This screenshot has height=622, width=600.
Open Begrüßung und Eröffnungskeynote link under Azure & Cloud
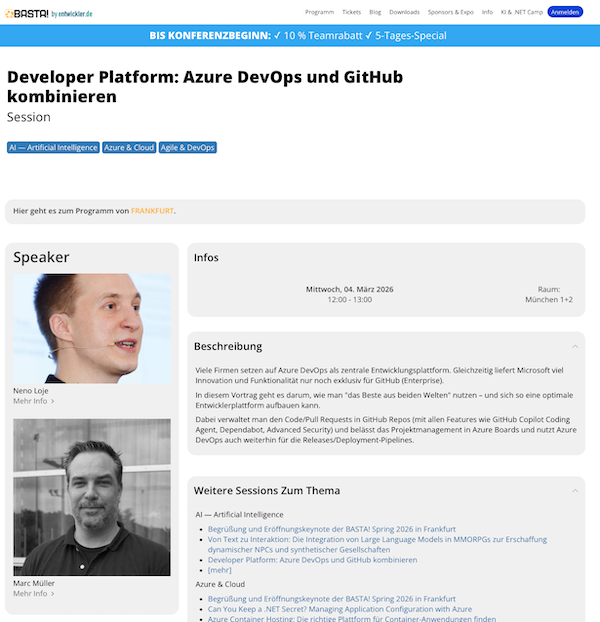332,599
